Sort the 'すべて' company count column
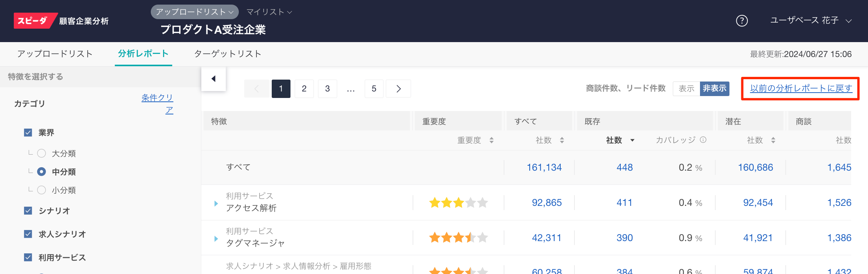Screen dimensions: 868x274 562,140
